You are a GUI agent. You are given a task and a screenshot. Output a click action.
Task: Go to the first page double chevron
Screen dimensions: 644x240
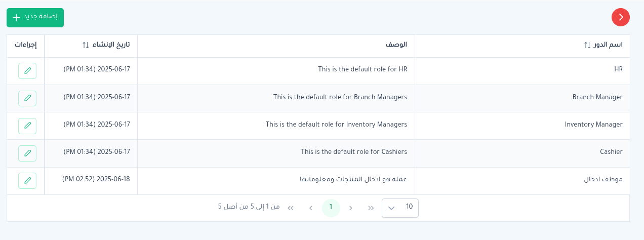371,208
